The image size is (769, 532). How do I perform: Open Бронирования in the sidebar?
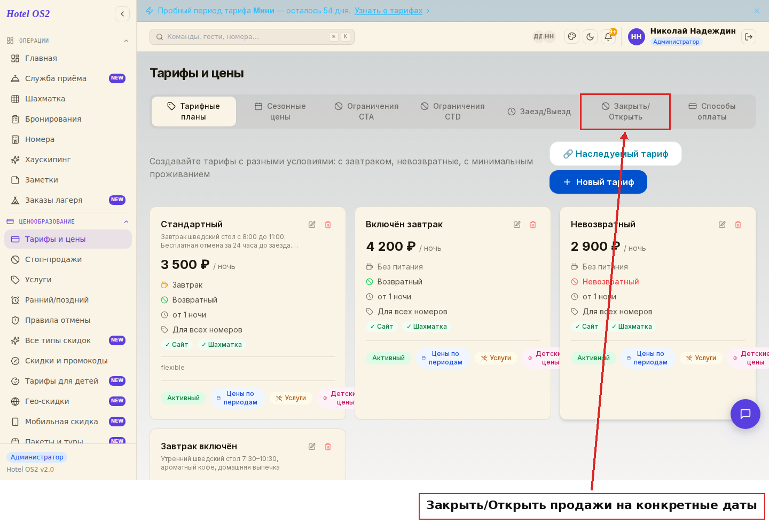(x=68, y=119)
